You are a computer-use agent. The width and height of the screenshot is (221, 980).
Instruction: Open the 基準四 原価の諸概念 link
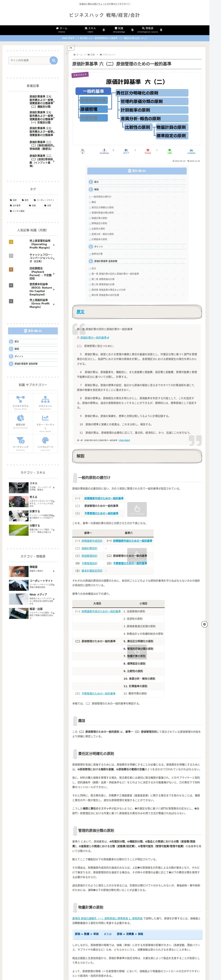[x=107, y=918]
